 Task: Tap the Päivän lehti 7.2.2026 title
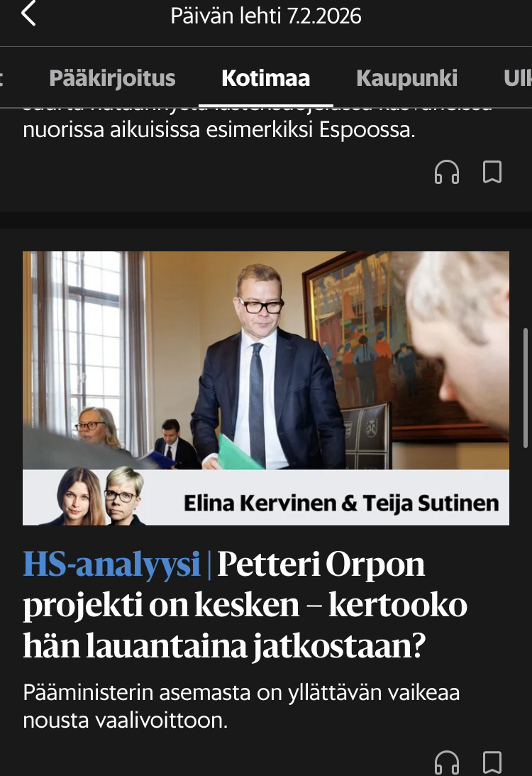[266, 16]
